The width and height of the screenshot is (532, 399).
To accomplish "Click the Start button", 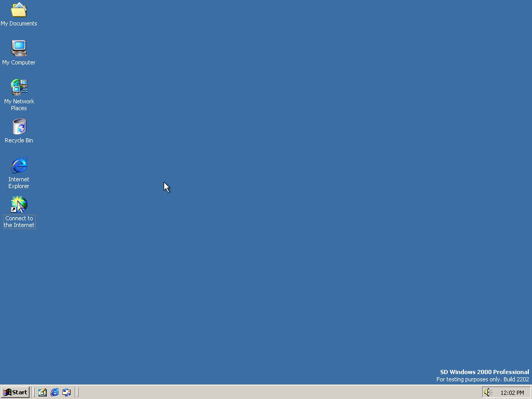I will (15, 392).
